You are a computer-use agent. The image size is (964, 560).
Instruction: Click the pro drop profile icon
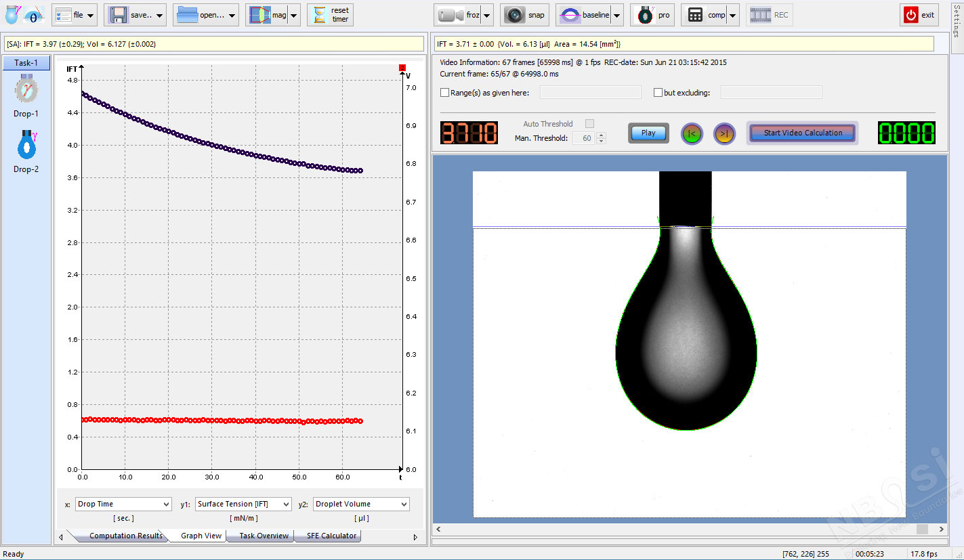[x=646, y=15]
